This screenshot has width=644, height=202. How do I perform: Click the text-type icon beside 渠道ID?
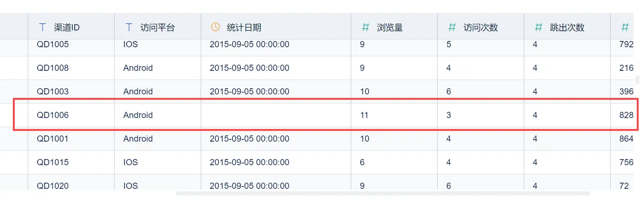[43, 27]
